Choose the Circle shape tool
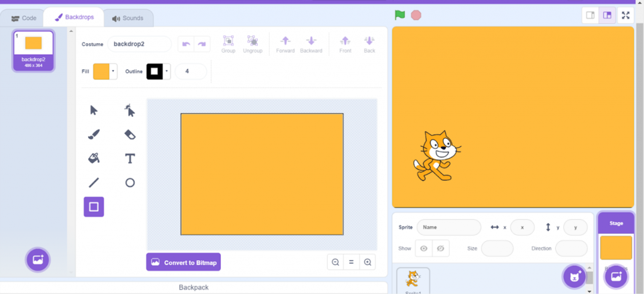644x294 pixels. 130,182
